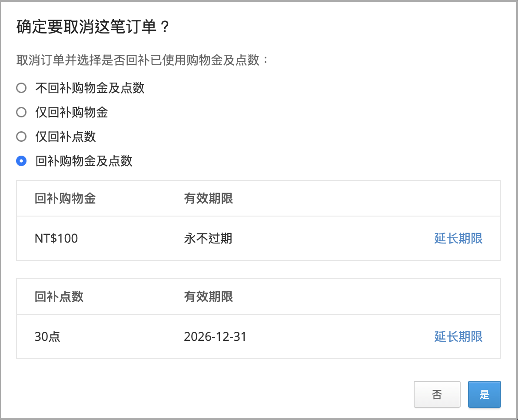Screen dimensions: 518x420
Task: Click 有效期限 header in 购物金 table
Action: (208, 198)
